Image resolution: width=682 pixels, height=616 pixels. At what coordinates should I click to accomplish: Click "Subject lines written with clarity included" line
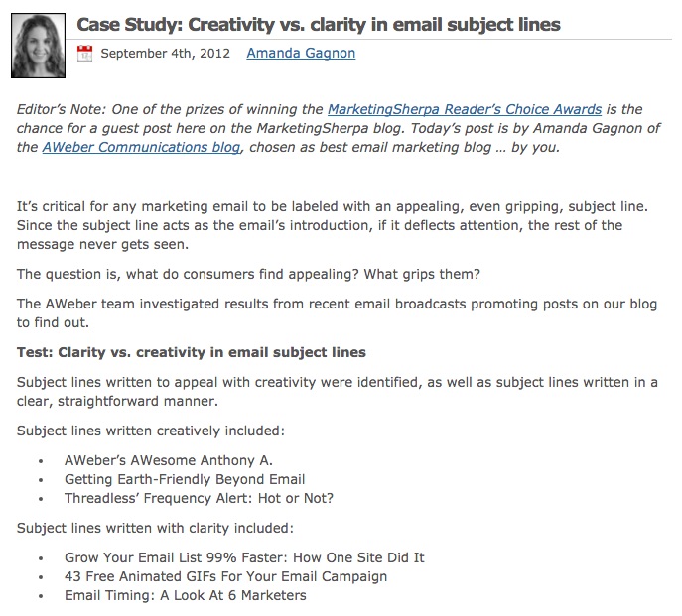(155, 528)
